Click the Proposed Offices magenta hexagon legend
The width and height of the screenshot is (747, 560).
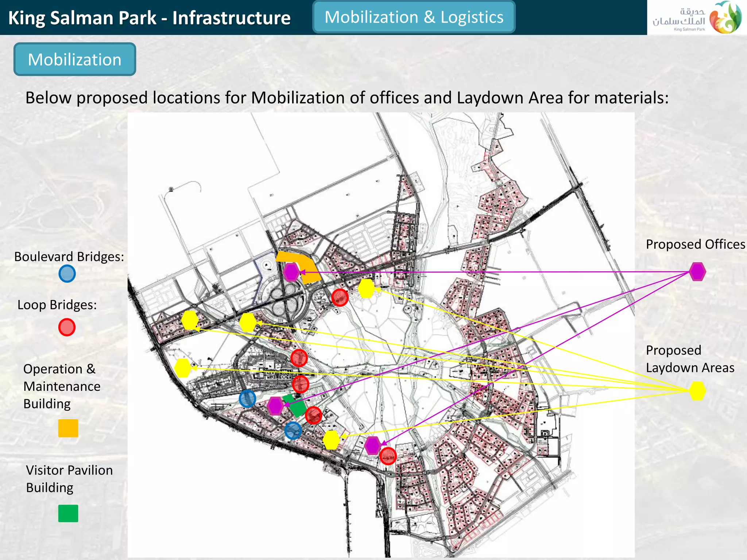click(x=697, y=272)
